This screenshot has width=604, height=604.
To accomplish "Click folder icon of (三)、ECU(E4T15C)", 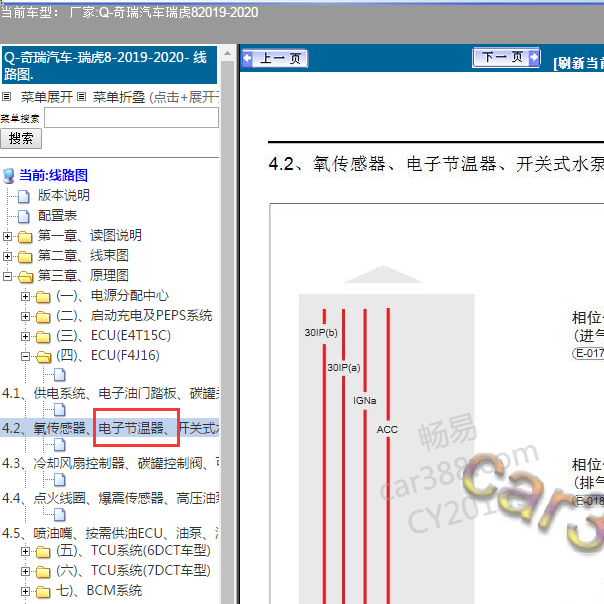I will (43, 337).
